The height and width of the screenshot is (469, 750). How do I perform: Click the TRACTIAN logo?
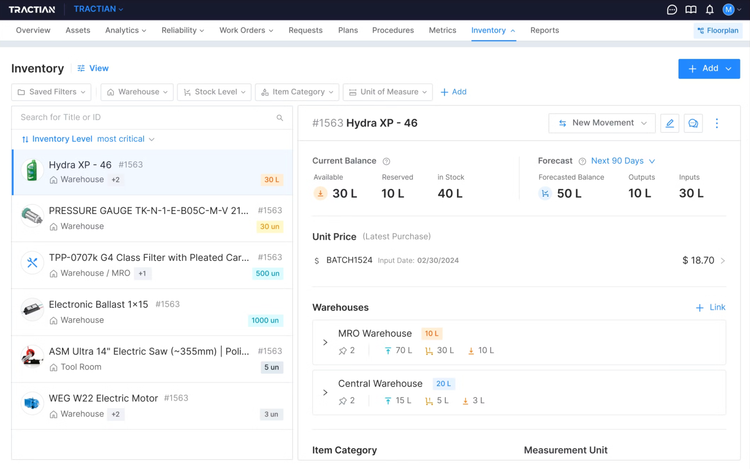click(x=32, y=10)
